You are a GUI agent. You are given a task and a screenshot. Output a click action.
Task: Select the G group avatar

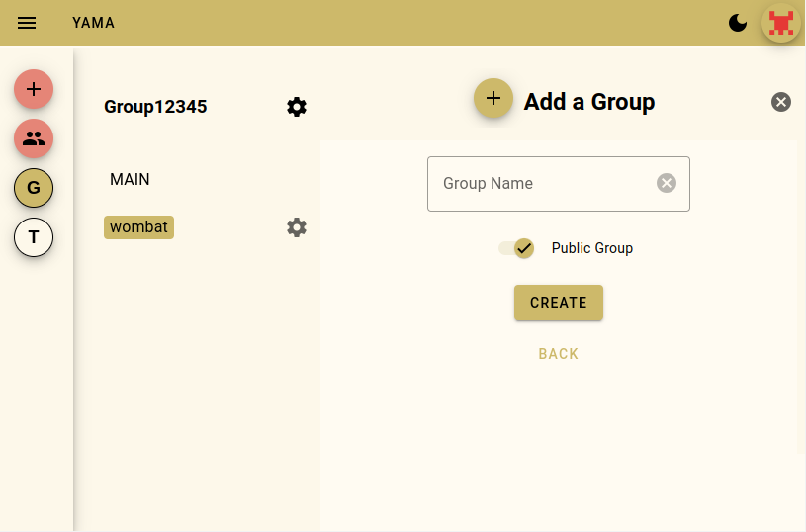tap(34, 188)
